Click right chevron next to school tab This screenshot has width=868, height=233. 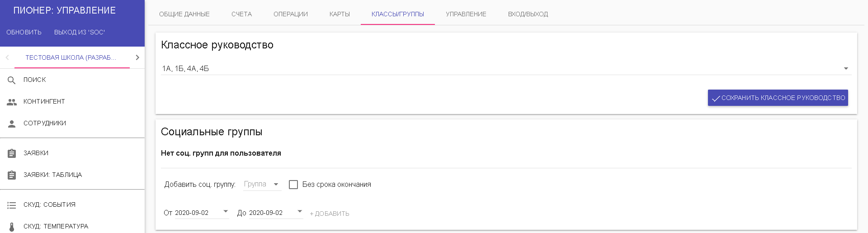137,57
